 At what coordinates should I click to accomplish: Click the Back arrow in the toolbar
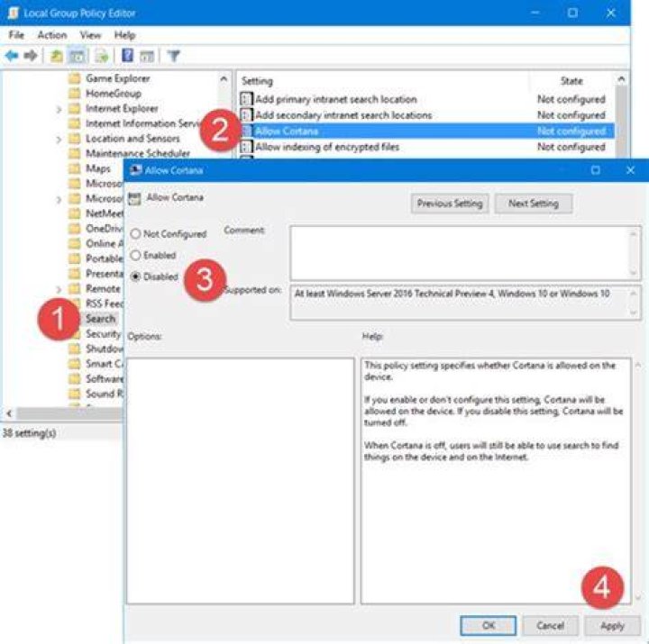pyautogui.click(x=12, y=56)
